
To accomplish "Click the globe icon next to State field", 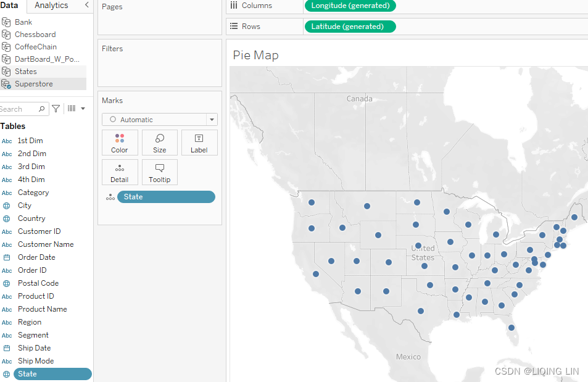I will pos(7,374).
